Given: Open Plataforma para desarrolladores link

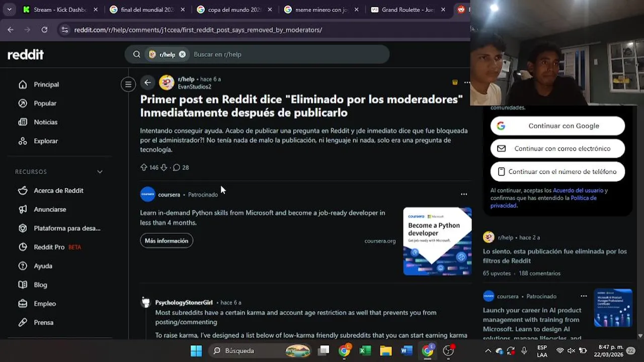Looking at the screenshot, I should 67,228.
